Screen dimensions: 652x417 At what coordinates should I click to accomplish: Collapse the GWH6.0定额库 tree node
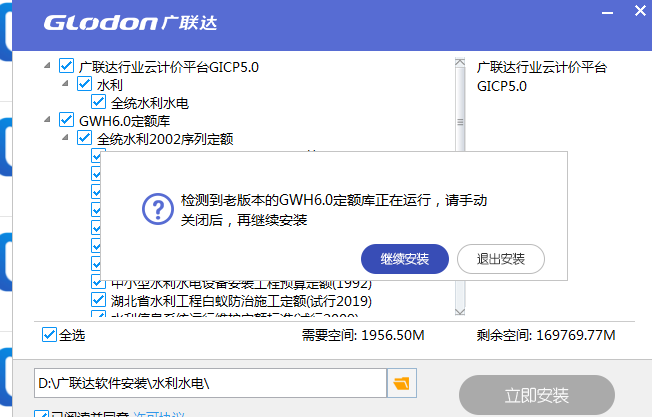[47, 120]
